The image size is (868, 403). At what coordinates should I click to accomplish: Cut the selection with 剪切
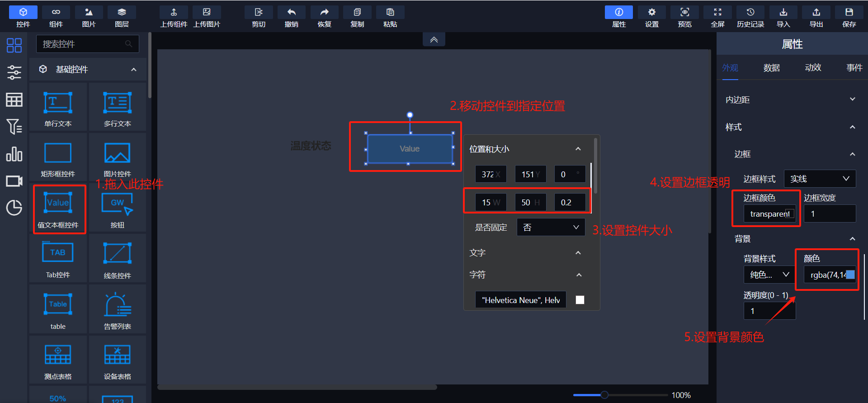point(259,17)
